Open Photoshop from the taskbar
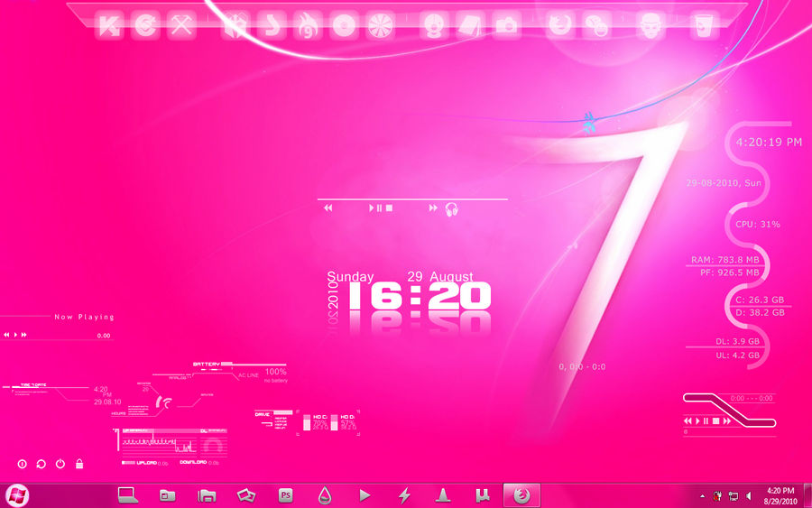 point(285,495)
